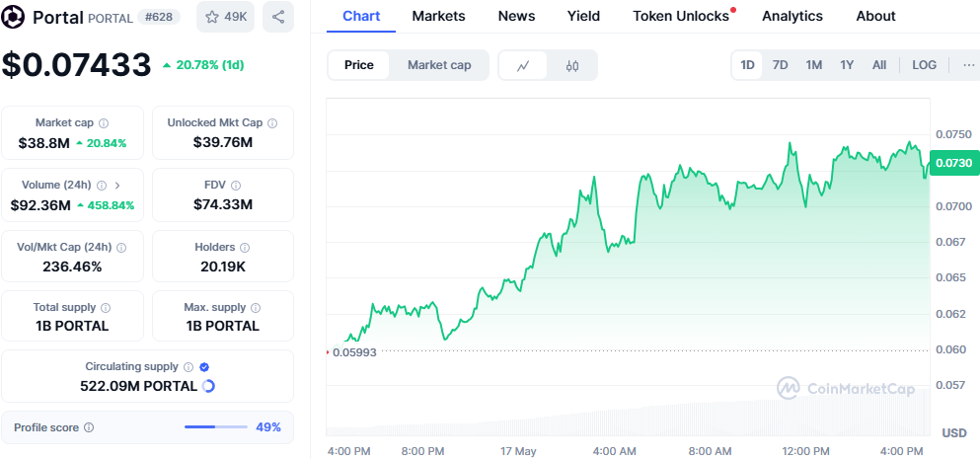Show info icon next to Volume (24h)
The width and height of the screenshot is (980, 459).
point(102,186)
